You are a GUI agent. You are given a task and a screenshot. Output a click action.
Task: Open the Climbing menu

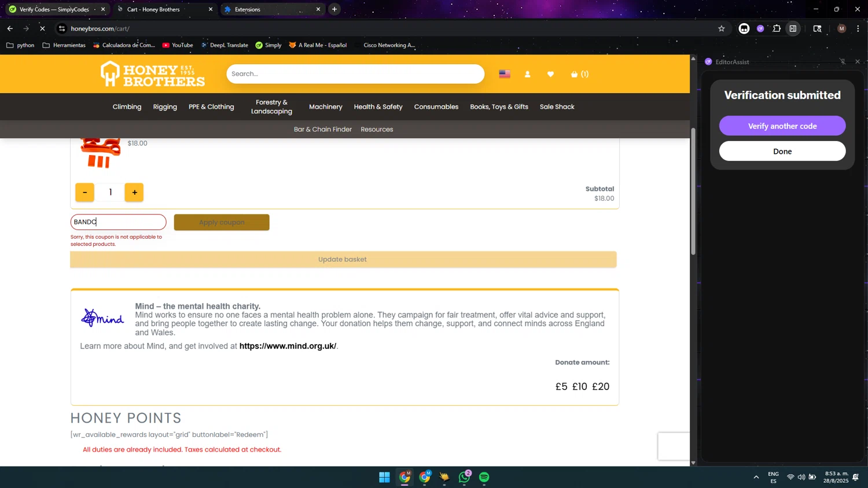point(127,107)
